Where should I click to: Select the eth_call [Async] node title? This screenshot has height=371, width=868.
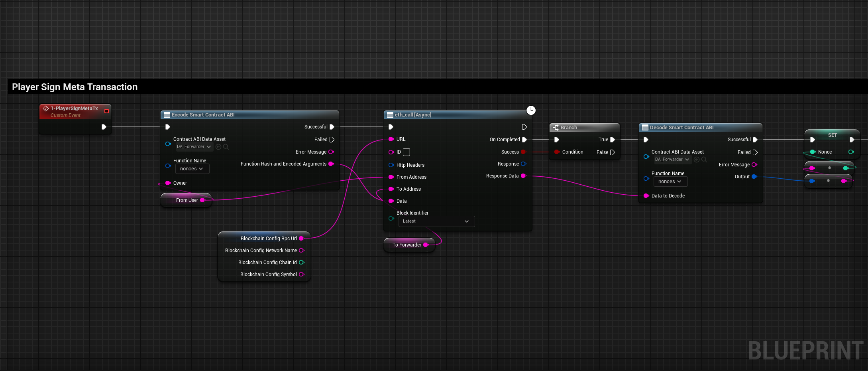click(413, 115)
